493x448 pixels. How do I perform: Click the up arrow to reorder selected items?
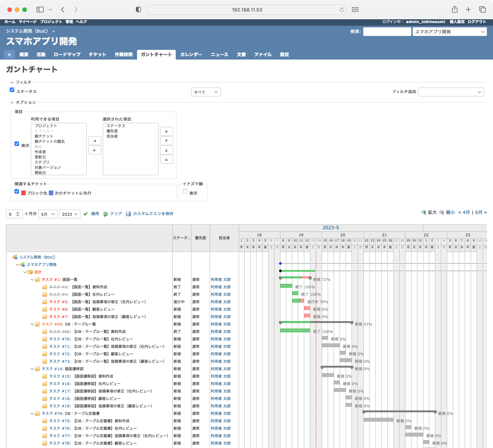(x=166, y=141)
